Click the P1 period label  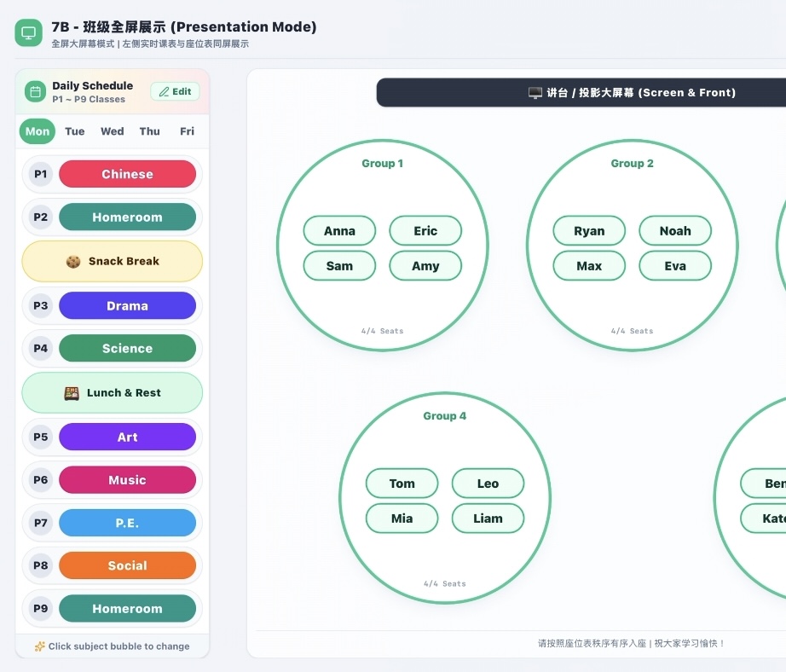pos(41,174)
